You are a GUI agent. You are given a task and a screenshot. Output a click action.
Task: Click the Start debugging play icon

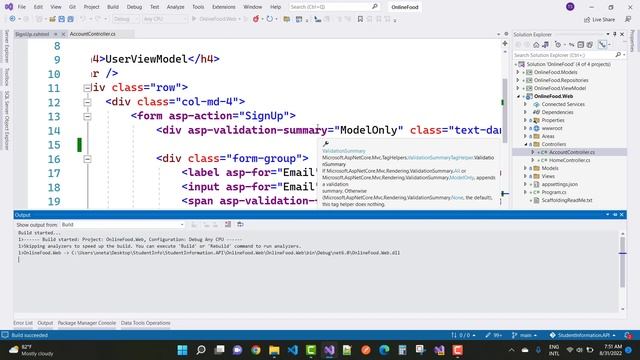tap(194, 19)
